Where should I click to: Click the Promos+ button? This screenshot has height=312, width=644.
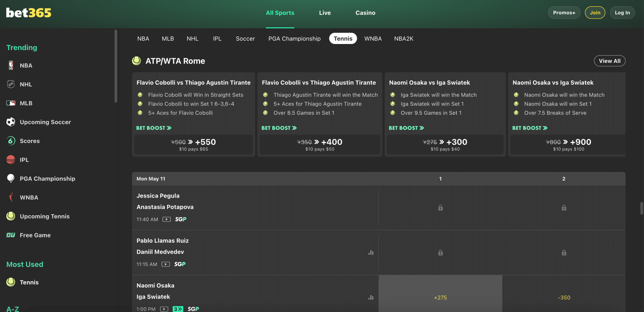click(x=564, y=13)
